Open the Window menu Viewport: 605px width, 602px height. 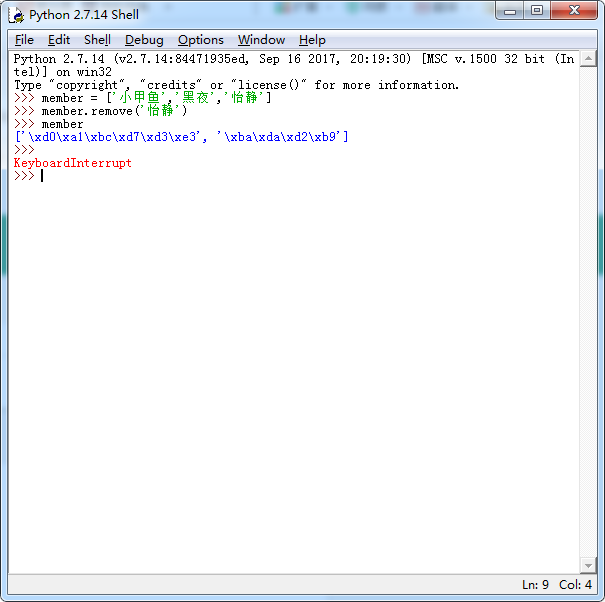pyautogui.click(x=261, y=40)
